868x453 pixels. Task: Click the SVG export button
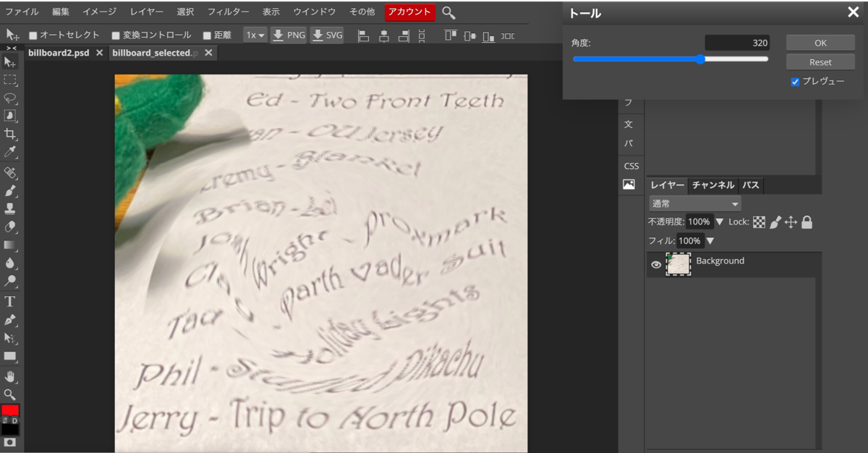[327, 35]
